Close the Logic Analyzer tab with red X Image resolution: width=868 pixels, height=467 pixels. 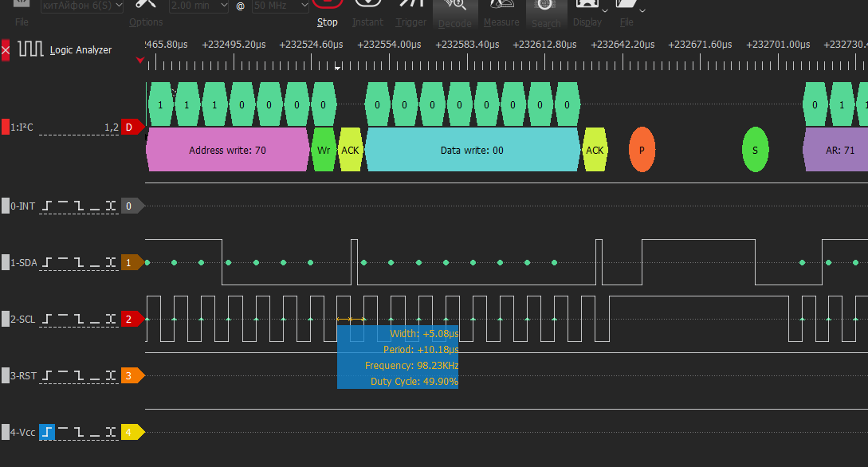6,50
